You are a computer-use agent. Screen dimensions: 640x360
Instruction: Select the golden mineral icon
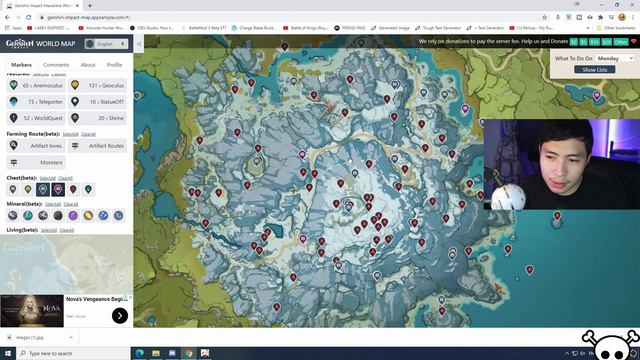tap(88, 216)
